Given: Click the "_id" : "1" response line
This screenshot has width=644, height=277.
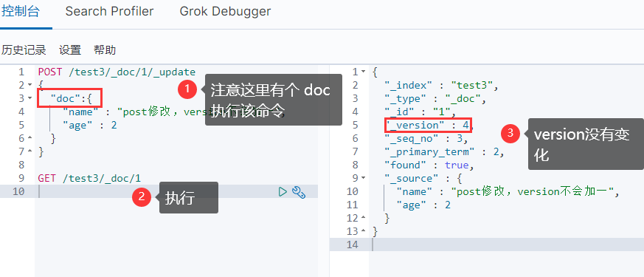Looking at the screenshot, I should 420,112.
